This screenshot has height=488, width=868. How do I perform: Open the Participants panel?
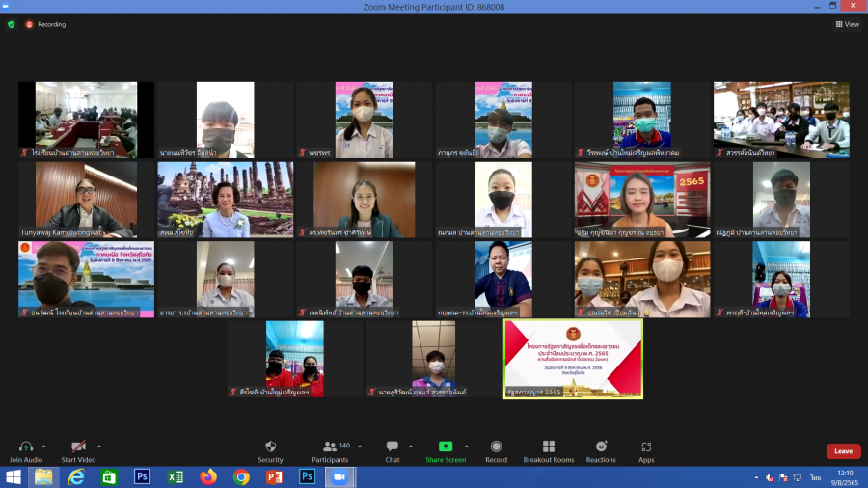(x=329, y=447)
